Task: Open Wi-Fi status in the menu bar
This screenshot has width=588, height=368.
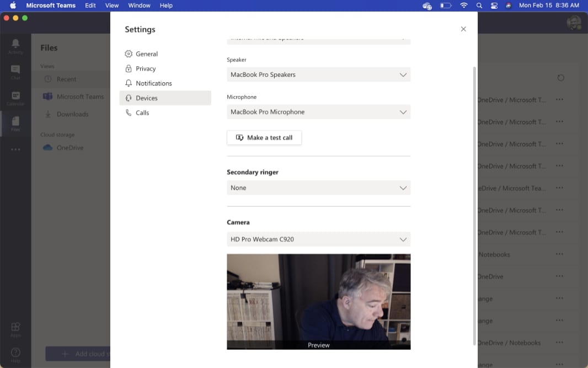Action: pos(464,6)
